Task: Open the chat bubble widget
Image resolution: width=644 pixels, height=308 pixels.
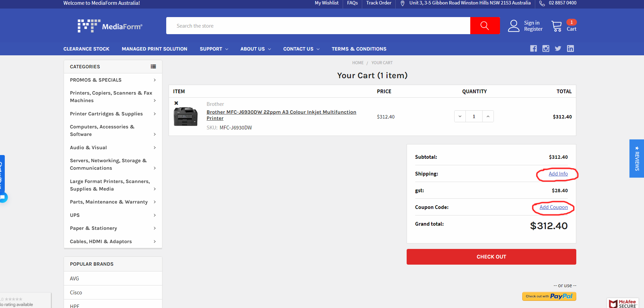Action: tap(3, 197)
